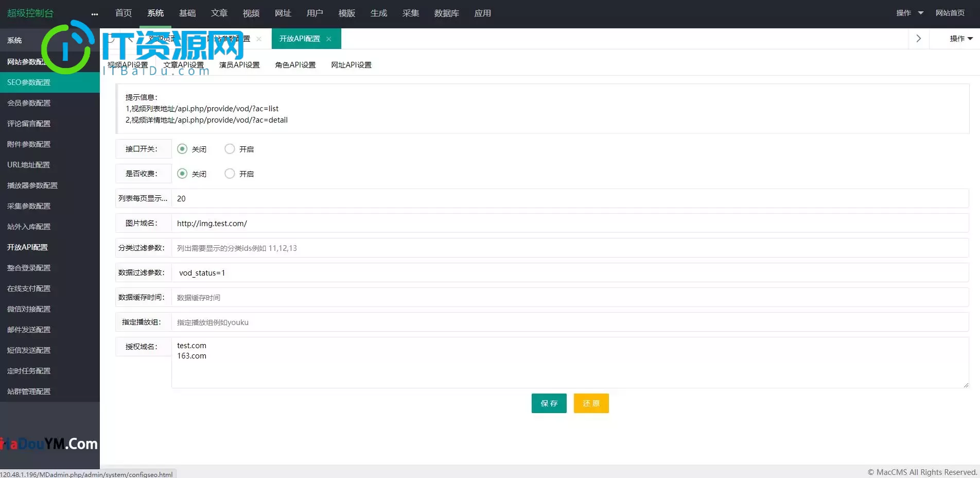Open the three-dots menu beside 超级控制台

click(95, 14)
